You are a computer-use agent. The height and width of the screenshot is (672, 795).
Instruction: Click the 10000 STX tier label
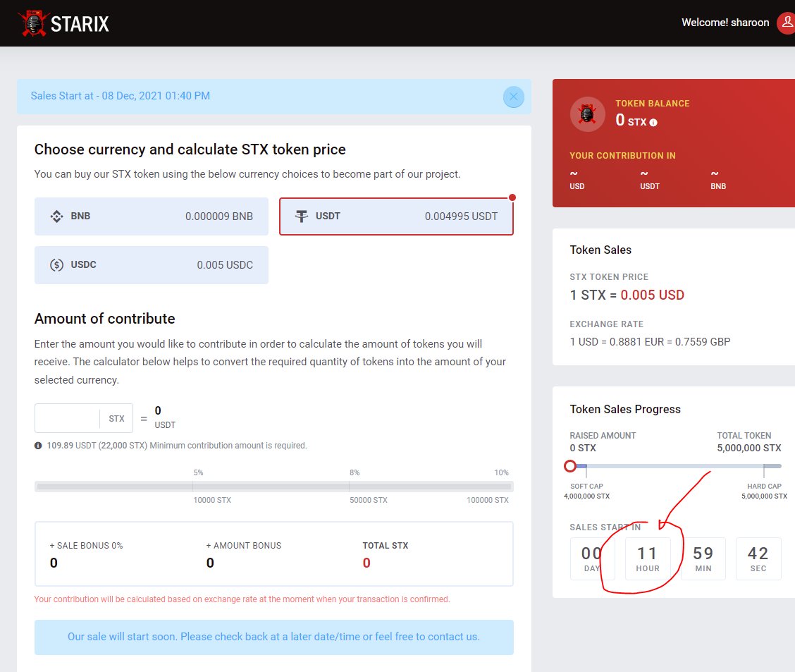[212, 500]
